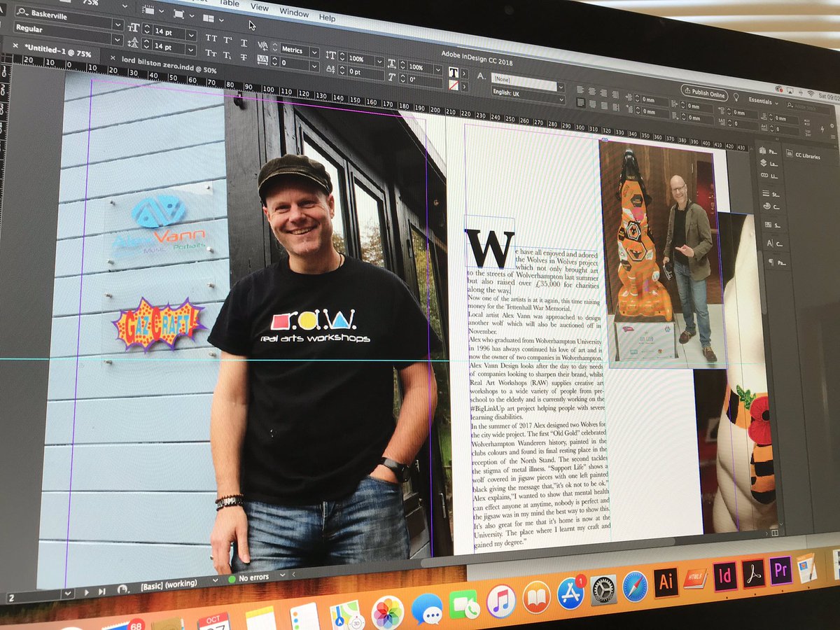The width and height of the screenshot is (840, 630).
Task: Open the Table menu
Action: coord(230,3)
